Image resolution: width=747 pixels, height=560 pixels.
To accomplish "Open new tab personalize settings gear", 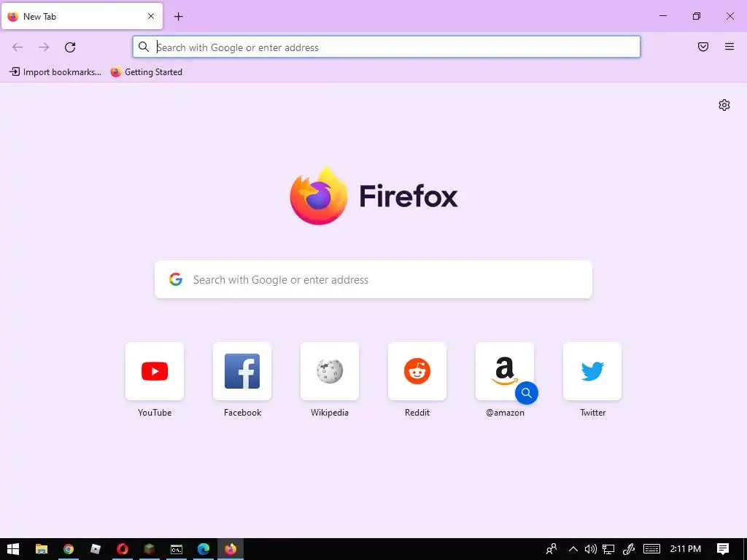I will pos(724,105).
